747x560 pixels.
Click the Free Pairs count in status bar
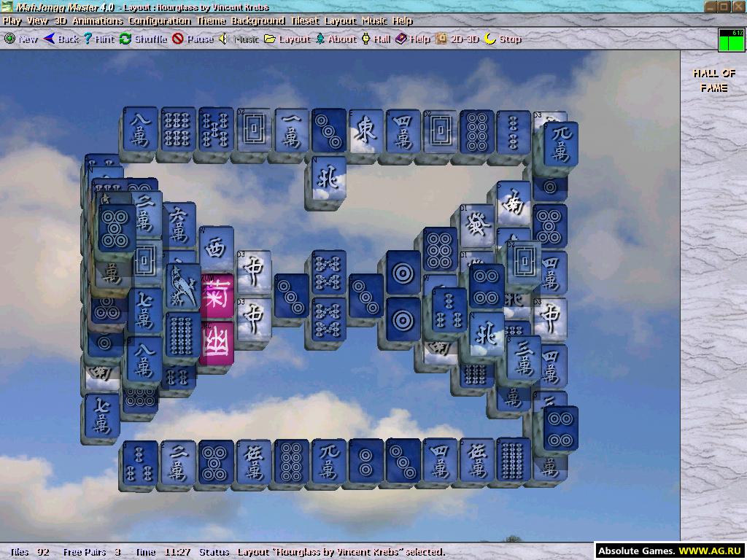(x=91, y=552)
